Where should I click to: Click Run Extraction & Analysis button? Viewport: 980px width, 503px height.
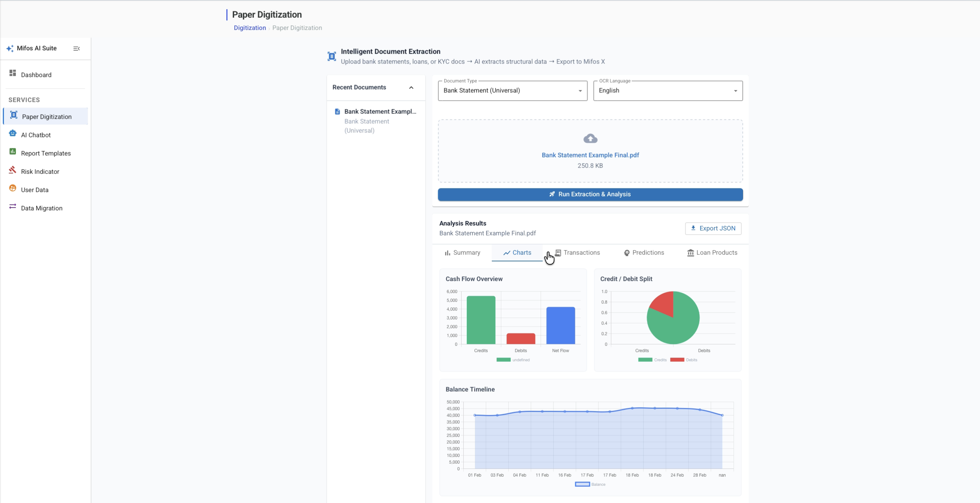pyautogui.click(x=590, y=194)
